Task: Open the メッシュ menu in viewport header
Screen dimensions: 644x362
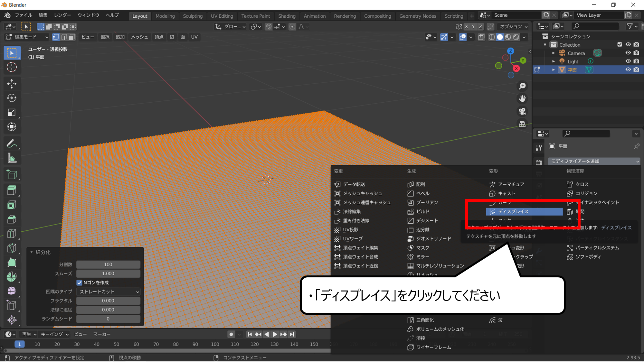Action: (139, 37)
